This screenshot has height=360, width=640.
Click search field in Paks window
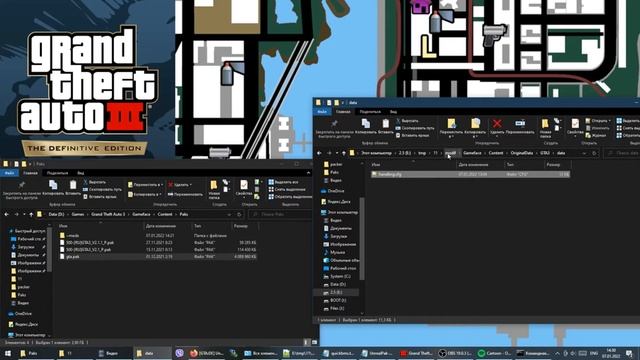click(x=281, y=214)
